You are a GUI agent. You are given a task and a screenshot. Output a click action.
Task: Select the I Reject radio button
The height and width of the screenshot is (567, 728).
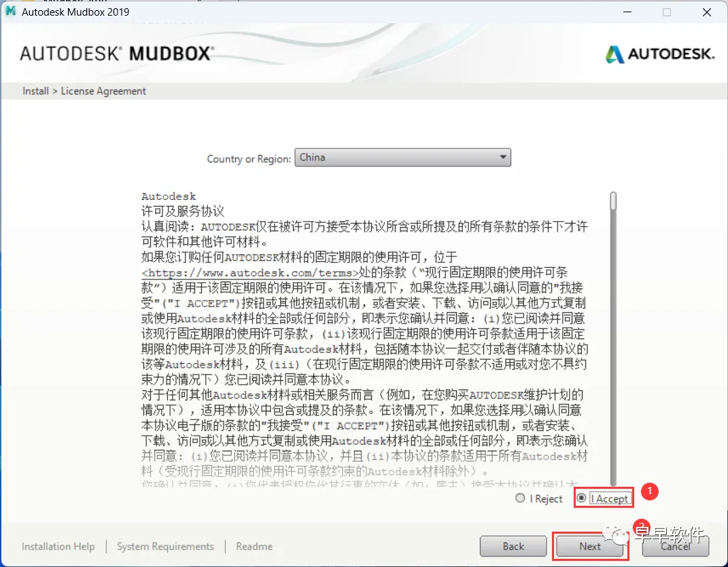520,498
